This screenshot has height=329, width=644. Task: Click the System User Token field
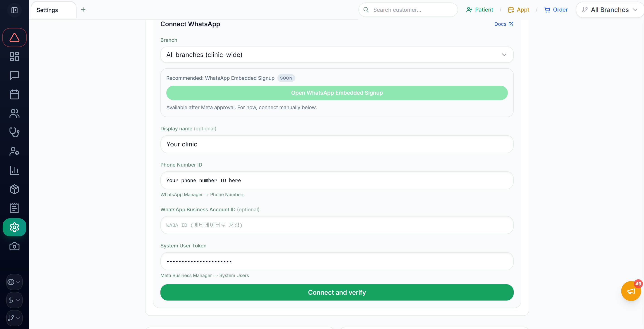[x=337, y=261]
